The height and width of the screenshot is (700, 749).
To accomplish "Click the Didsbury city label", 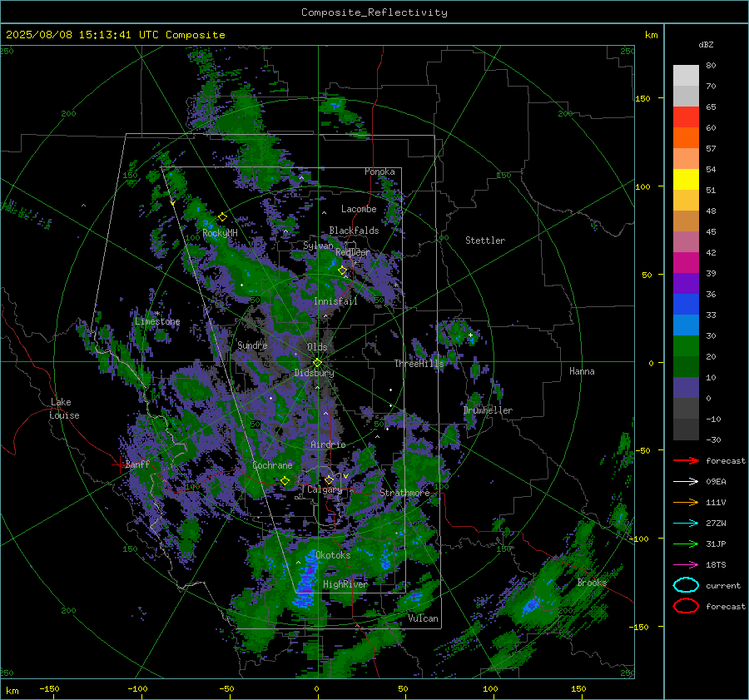I will 314,373.
